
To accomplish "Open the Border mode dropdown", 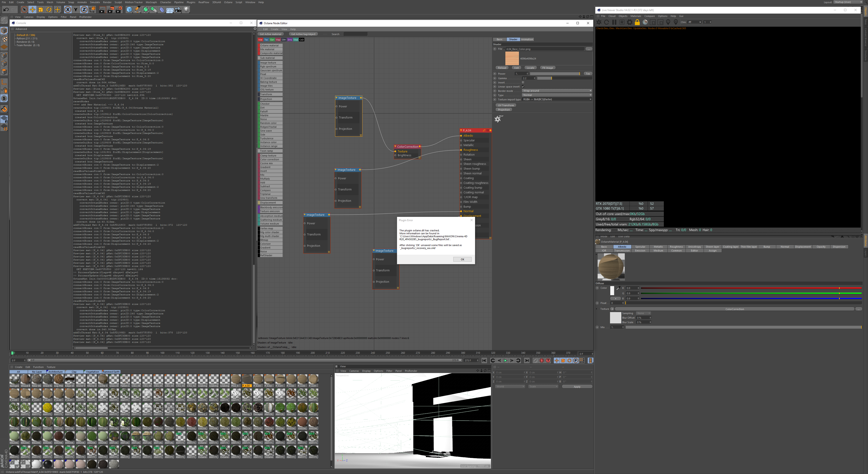I will pyautogui.click(x=557, y=91).
